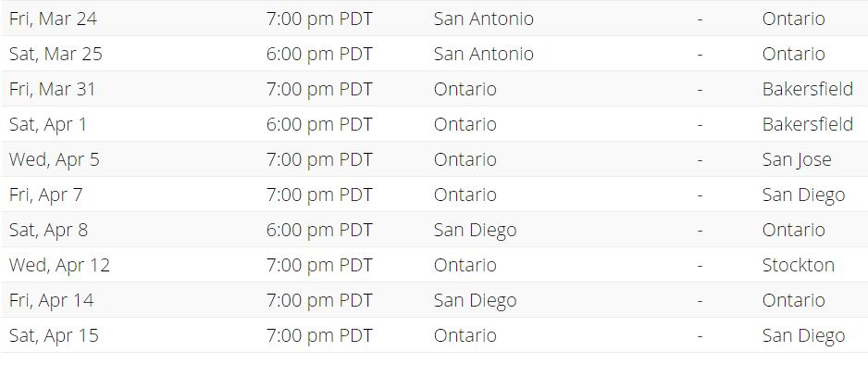Click the score dash in the Apr 5 row

click(x=701, y=159)
